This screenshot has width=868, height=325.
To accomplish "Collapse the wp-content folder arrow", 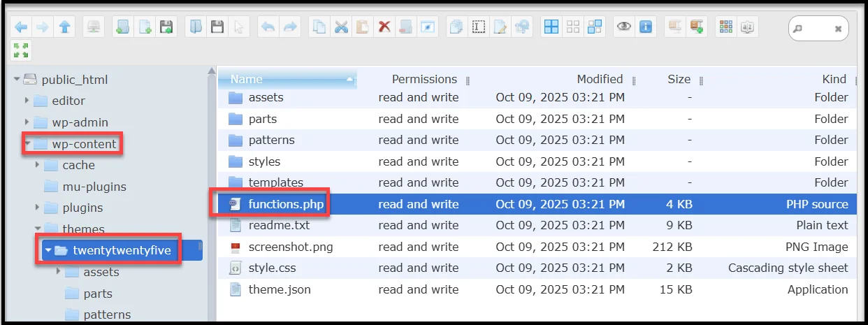I will pyautogui.click(x=27, y=144).
